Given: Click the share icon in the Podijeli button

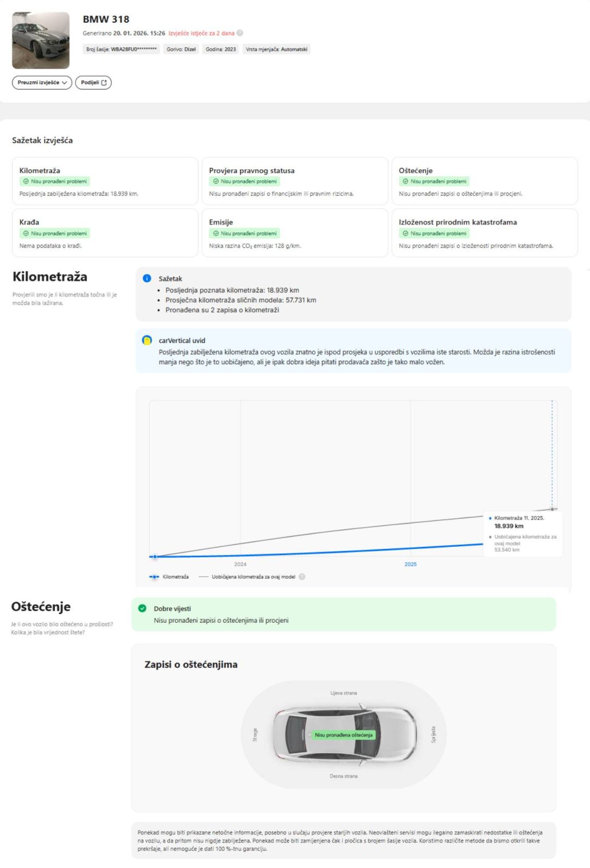Looking at the screenshot, I should [x=104, y=82].
